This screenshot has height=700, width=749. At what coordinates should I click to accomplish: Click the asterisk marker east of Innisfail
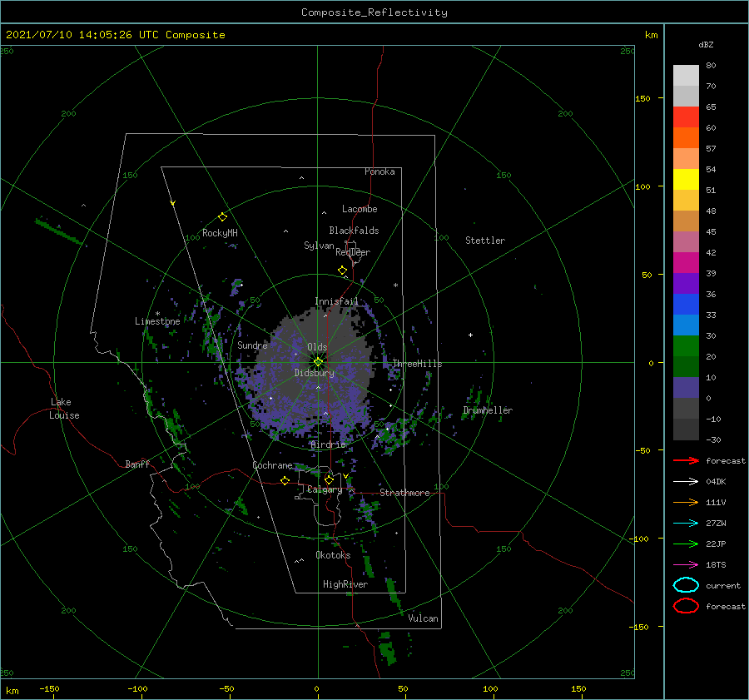tap(395, 285)
